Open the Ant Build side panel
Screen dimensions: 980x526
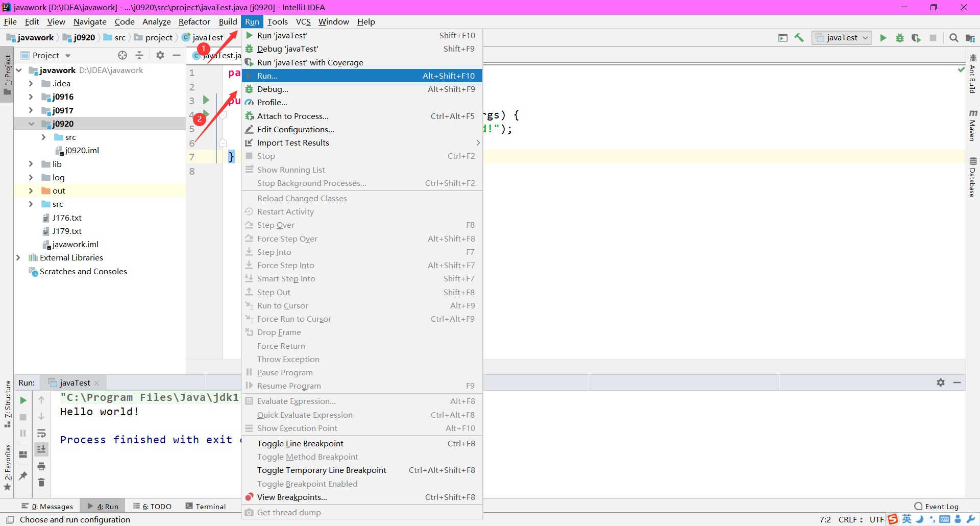point(973,74)
